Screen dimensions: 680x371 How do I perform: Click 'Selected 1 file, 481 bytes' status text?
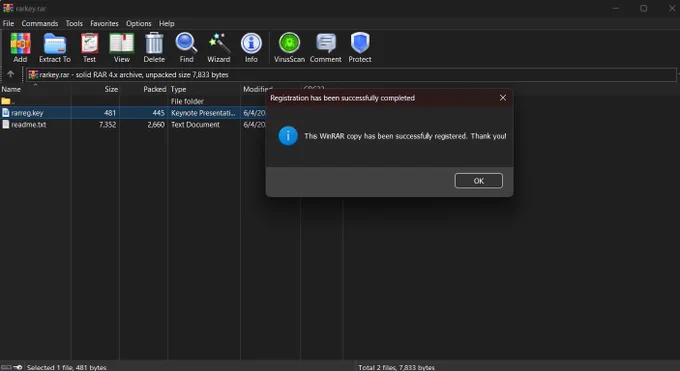[67, 368]
